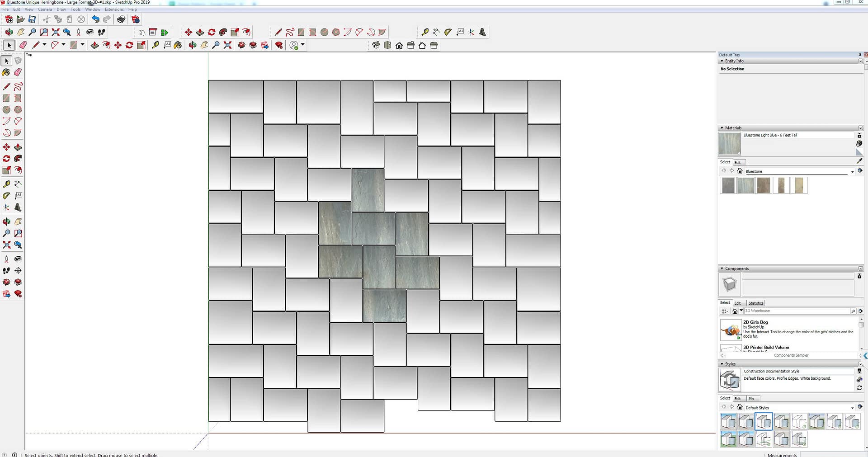Screen dimensions: 868x457
Task: Collapse the Entity Info panel
Action: pyautogui.click(x=722, y=61)
